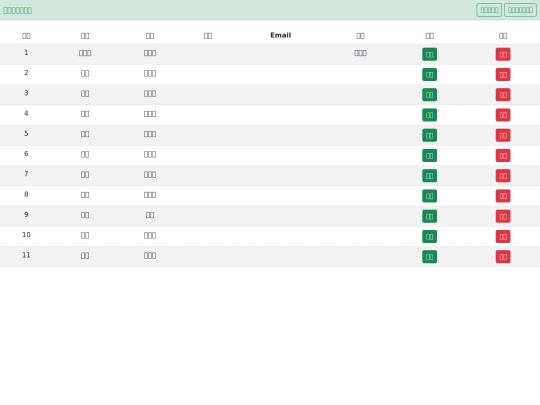The height and width of the screenshot is (405, 540).
Task: Click the green button in row 11
Action: tap(429, 257)
